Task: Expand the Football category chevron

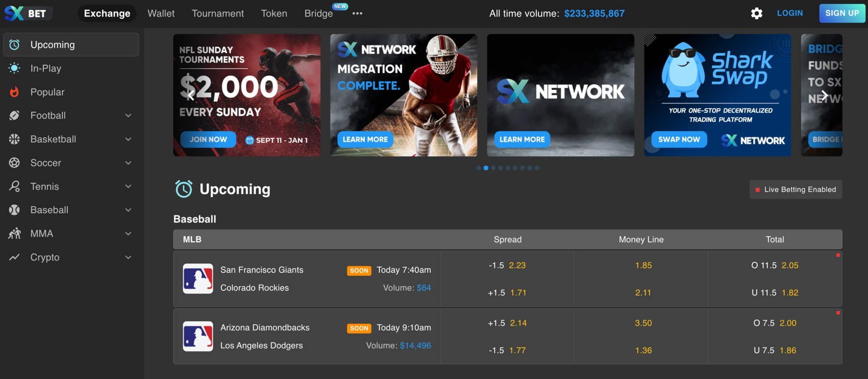Action: [128, 115]
